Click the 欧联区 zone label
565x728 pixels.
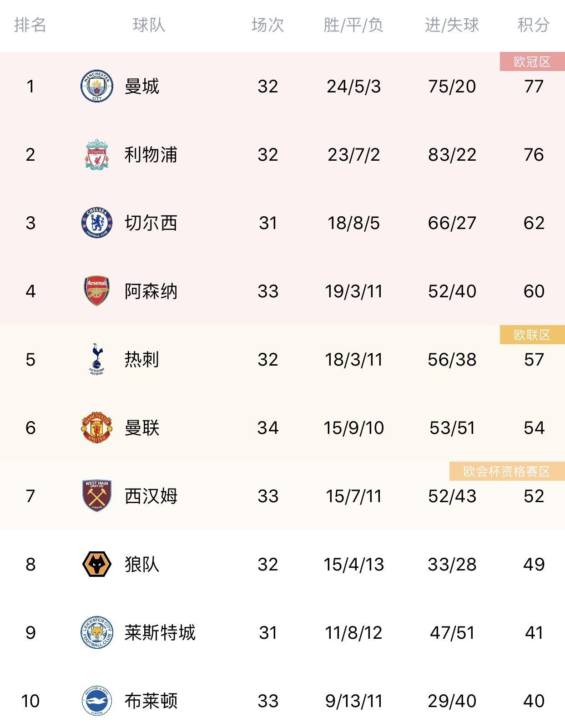coord(532,335)
